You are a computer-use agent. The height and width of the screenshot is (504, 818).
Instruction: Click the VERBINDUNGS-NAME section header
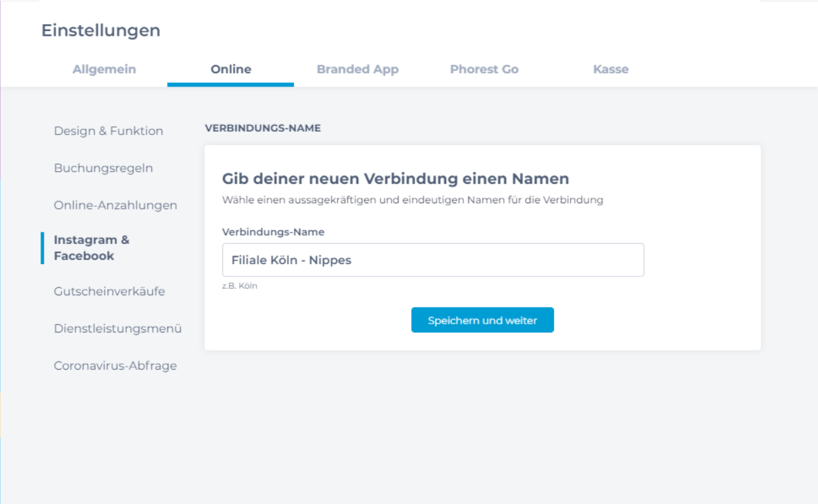[x=262, y=128]
